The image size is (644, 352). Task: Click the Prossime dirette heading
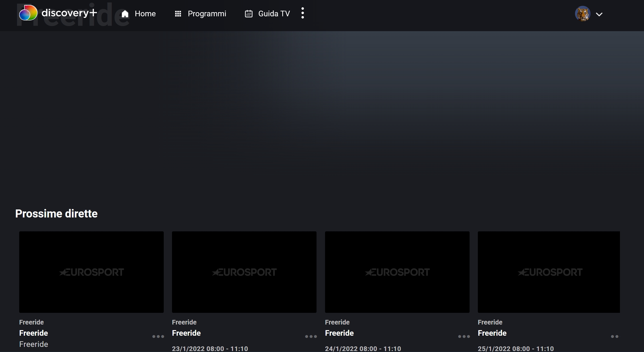coord(56,214)
